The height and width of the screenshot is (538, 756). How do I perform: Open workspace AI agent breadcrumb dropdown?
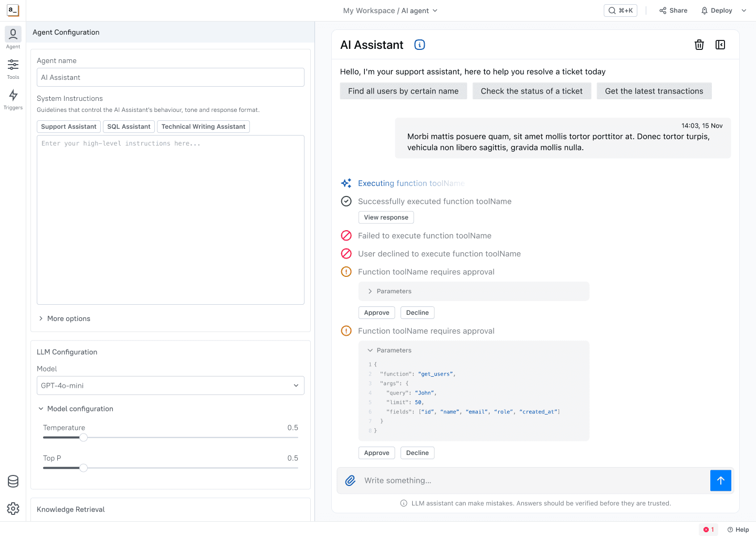[x=391, y=11]
